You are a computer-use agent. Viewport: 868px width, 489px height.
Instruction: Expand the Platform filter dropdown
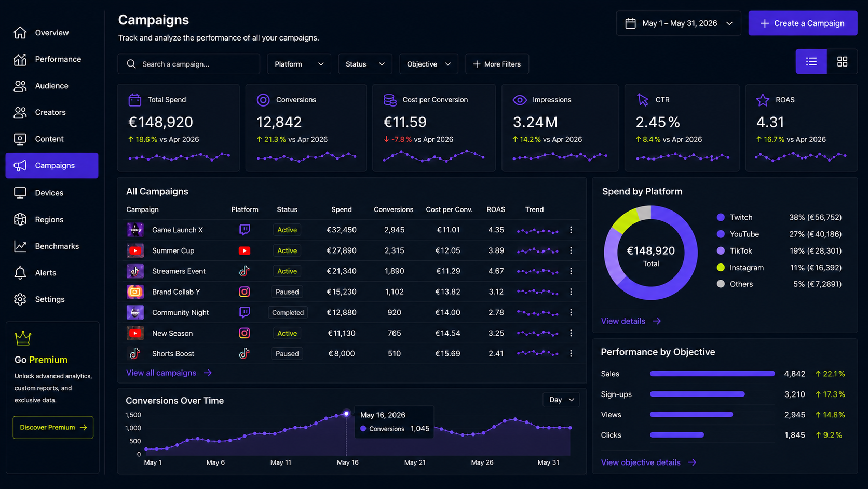click(x=299, y=64)
